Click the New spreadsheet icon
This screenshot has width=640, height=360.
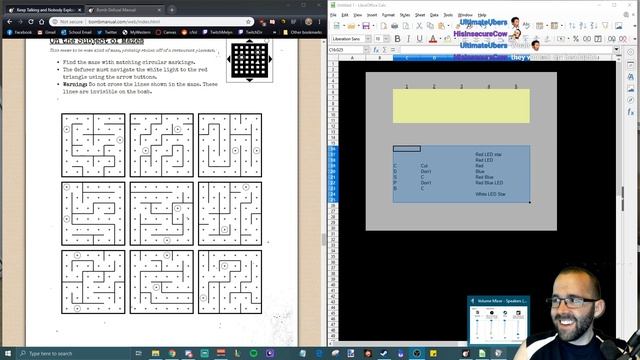(x=337, y=26)
